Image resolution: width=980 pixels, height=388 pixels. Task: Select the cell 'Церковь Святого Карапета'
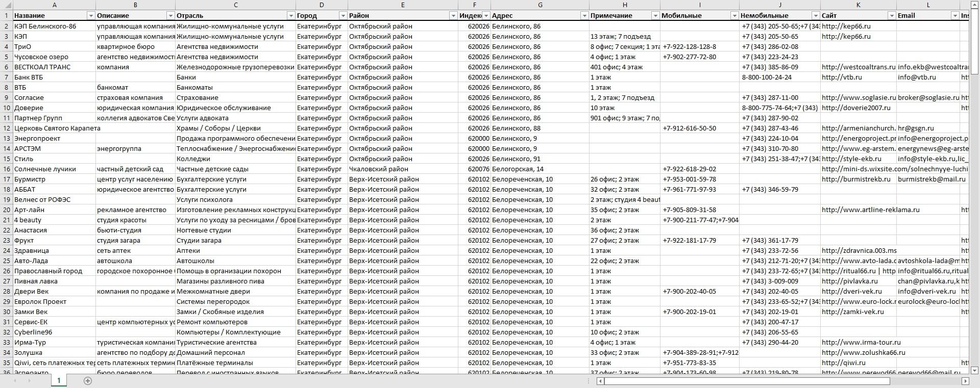tap(54, 128)
